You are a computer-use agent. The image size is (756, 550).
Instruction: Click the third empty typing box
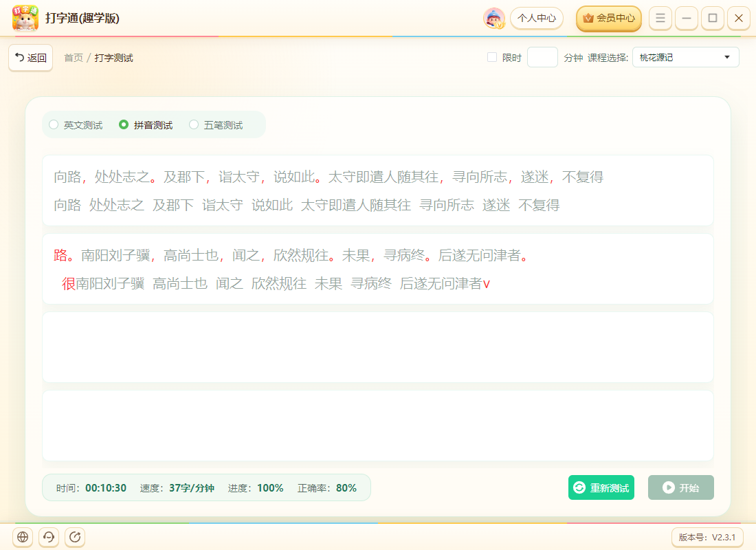pos(377,347)
